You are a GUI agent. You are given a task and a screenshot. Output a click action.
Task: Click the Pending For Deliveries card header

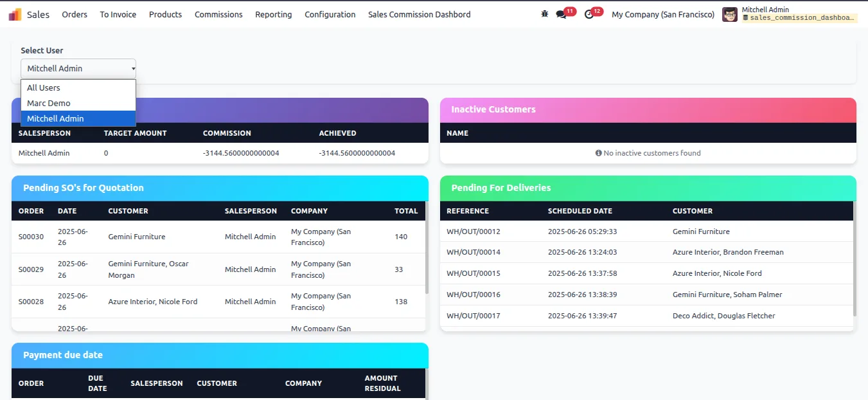pos(648,188)
